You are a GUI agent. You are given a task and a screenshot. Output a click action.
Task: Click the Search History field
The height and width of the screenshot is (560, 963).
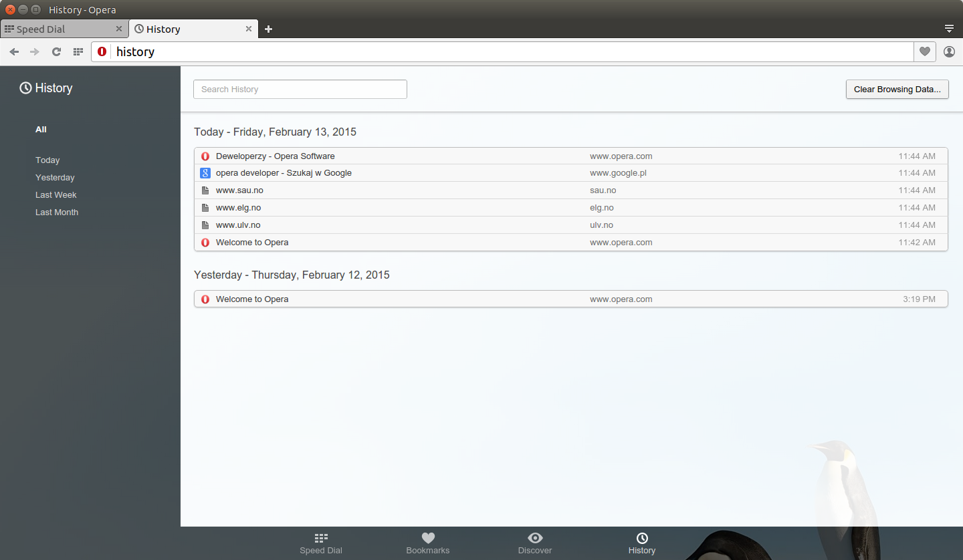[300, 90]
